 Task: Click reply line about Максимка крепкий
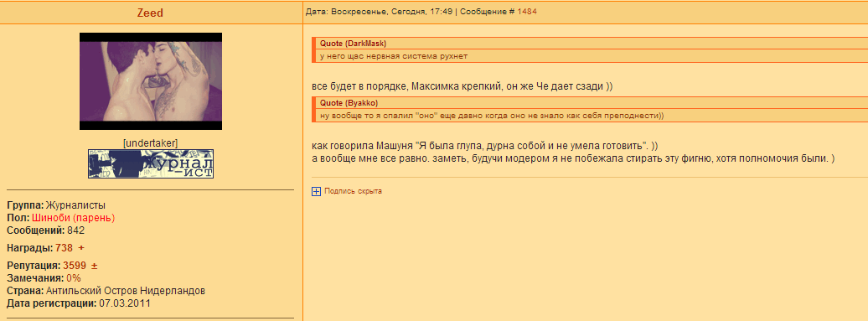point(462,87)
